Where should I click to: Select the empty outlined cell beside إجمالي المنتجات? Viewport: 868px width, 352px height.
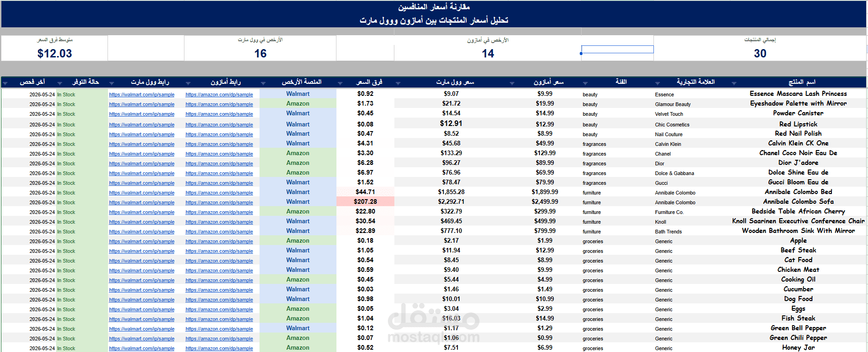coord(617,49)
